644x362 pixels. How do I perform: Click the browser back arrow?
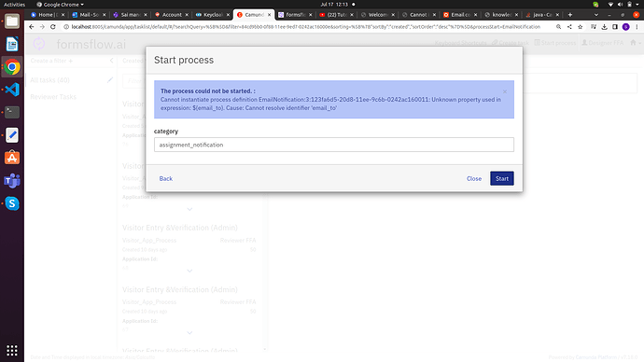(32, 27)
